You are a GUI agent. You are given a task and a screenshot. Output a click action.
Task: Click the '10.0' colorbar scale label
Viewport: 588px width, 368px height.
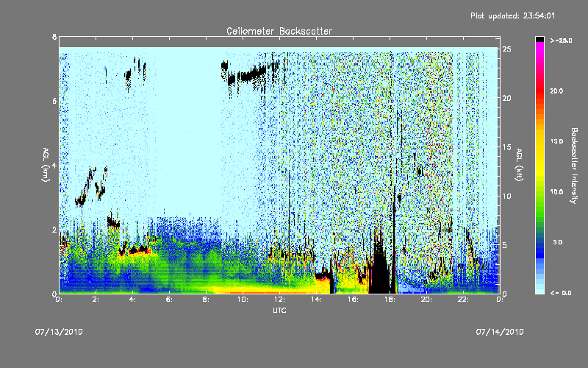coord(556,191)
